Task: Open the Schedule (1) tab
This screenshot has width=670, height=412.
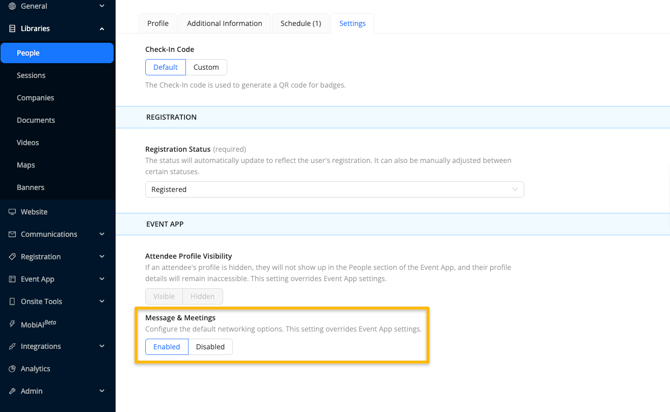Action: pyautogui.click(x=301, y=24)
